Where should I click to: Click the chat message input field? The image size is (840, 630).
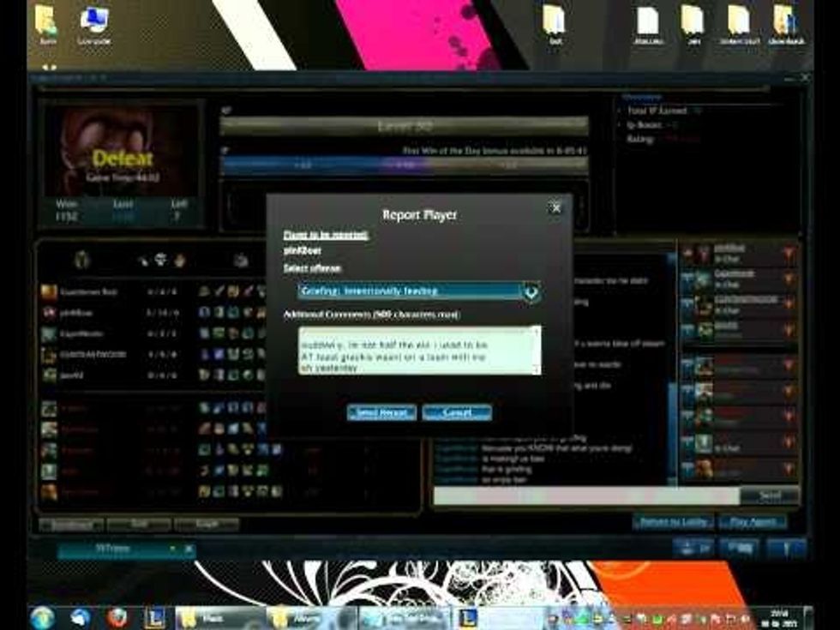point(586,496)
